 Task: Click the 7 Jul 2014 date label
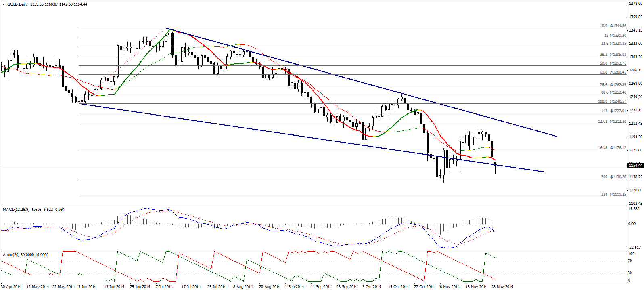[x=164, y=287]
